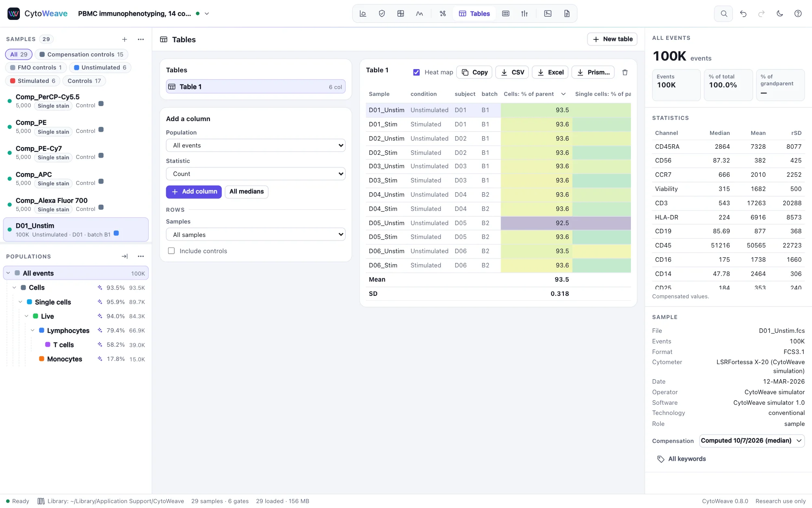Click the All medians button
Image resolution: width=812 pixels, height=508 pixels.
(x=246, y=192)
